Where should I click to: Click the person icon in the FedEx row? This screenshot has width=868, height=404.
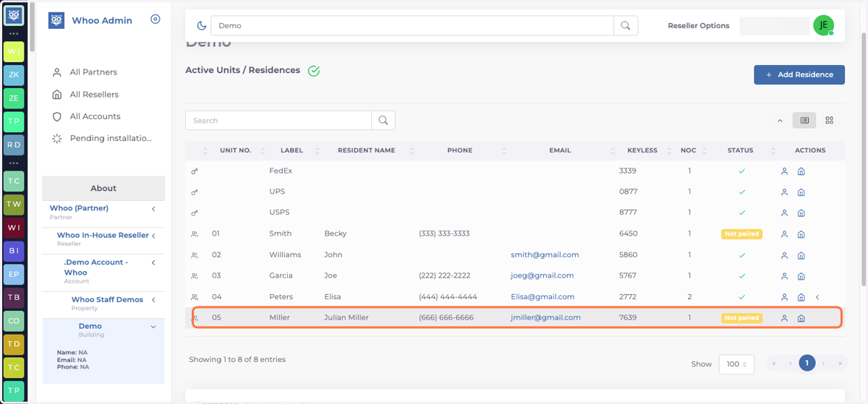[784, 171]
